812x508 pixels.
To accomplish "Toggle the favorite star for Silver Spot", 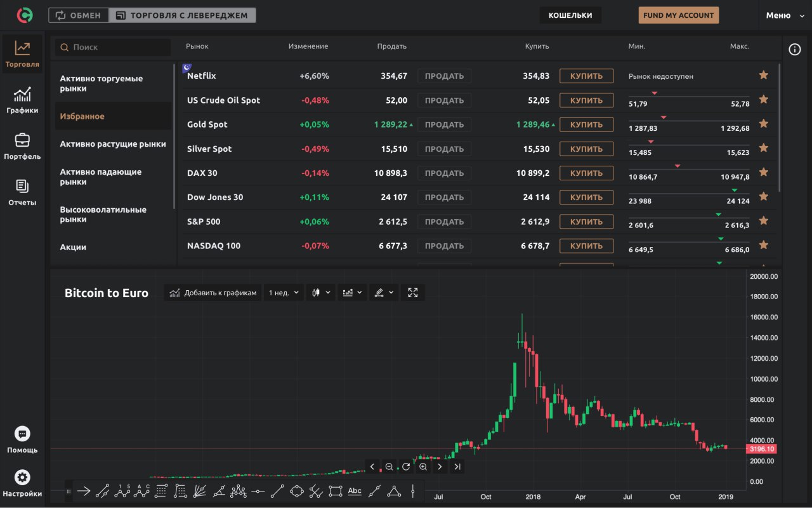I will click(764, 148).
